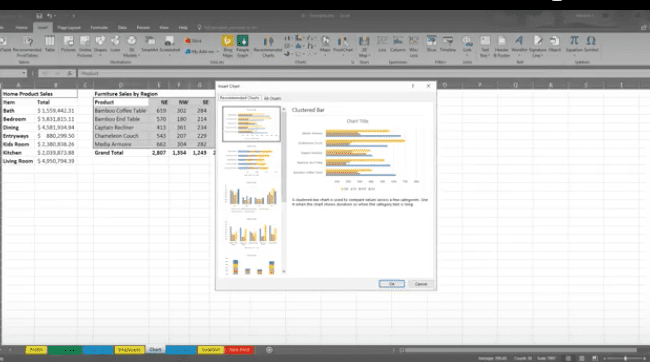Click the Insert Function fx icon
Screen dimensions: 650x362
pos(70,73)
